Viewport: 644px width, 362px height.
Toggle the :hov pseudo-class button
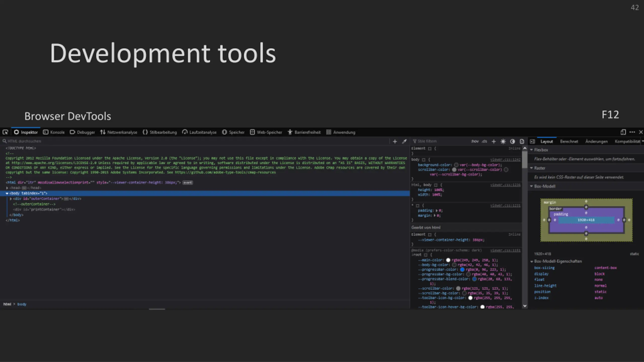click(474, 141)
